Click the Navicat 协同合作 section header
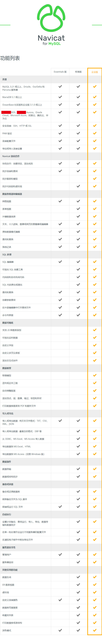The height and width of the screenshot is (644, 102). pyautogui.click(x=11, y=156)
